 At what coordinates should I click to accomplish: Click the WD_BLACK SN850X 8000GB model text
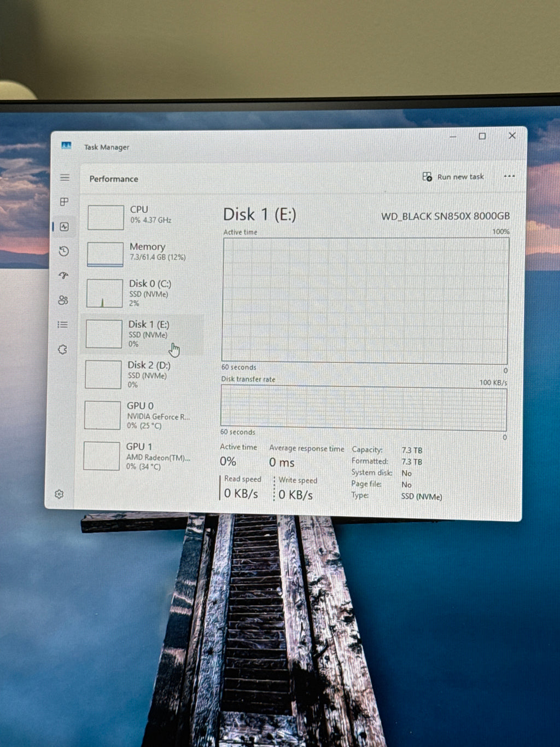[445, 216]
